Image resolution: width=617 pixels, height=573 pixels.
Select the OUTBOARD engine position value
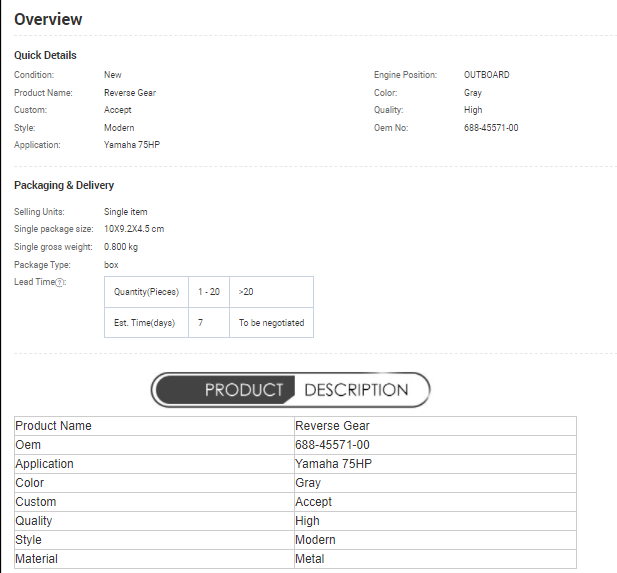(x=486, y=75)
